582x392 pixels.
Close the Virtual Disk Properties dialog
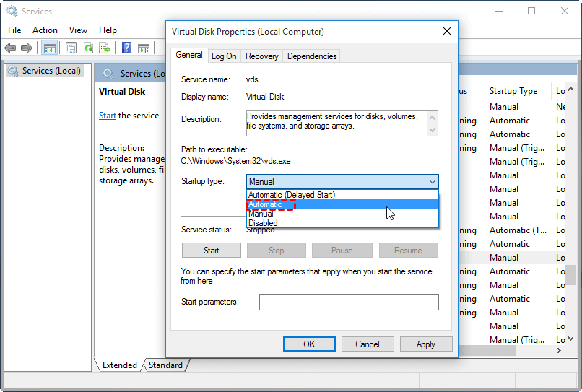pyautogui.click(x=447, y=31)
